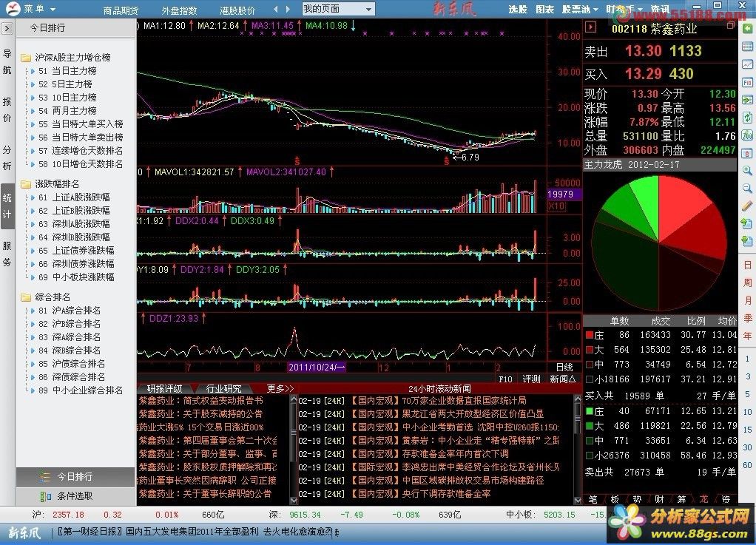Open the 港股股价 menu tab

[x=237, y=10]
